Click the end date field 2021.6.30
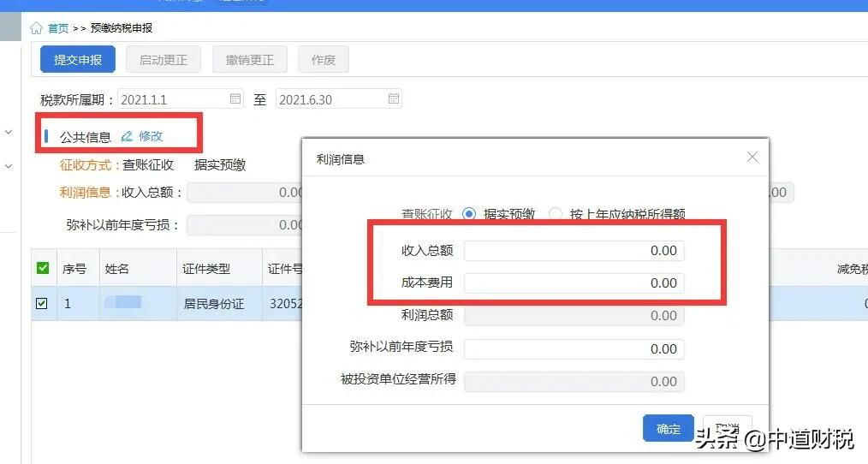 (x=339, y=99)
